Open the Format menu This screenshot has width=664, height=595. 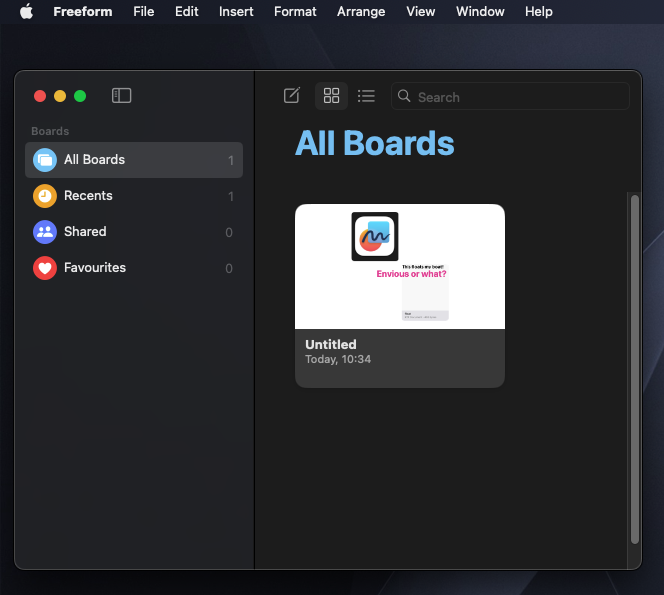[295, 11]
